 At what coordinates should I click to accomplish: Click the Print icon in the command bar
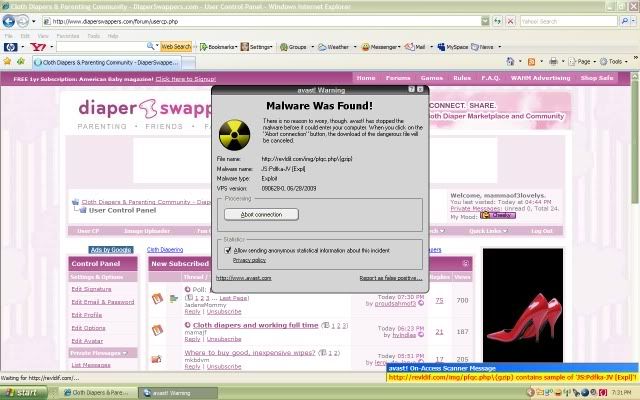553,62
